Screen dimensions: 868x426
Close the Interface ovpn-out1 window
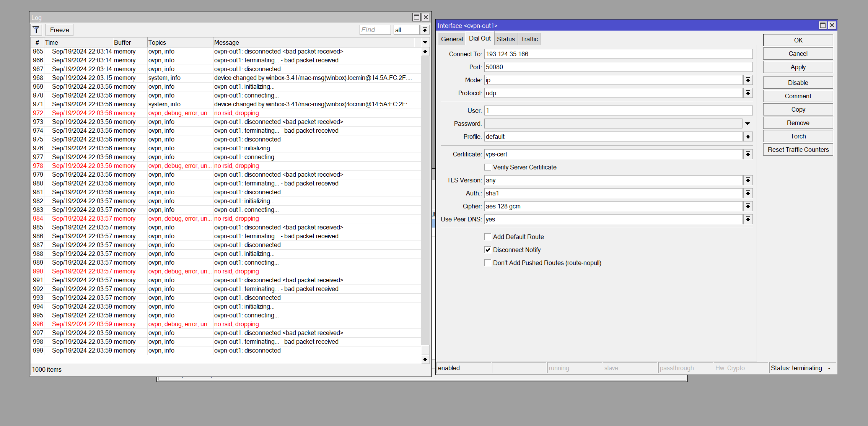point(832,25)
